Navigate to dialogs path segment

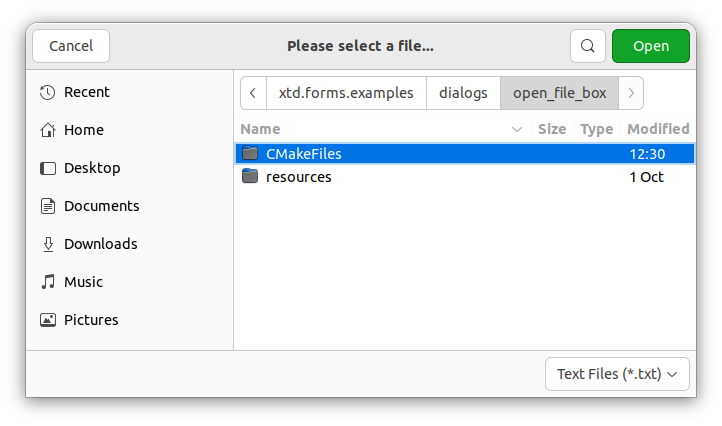click(x=463, y=93)
